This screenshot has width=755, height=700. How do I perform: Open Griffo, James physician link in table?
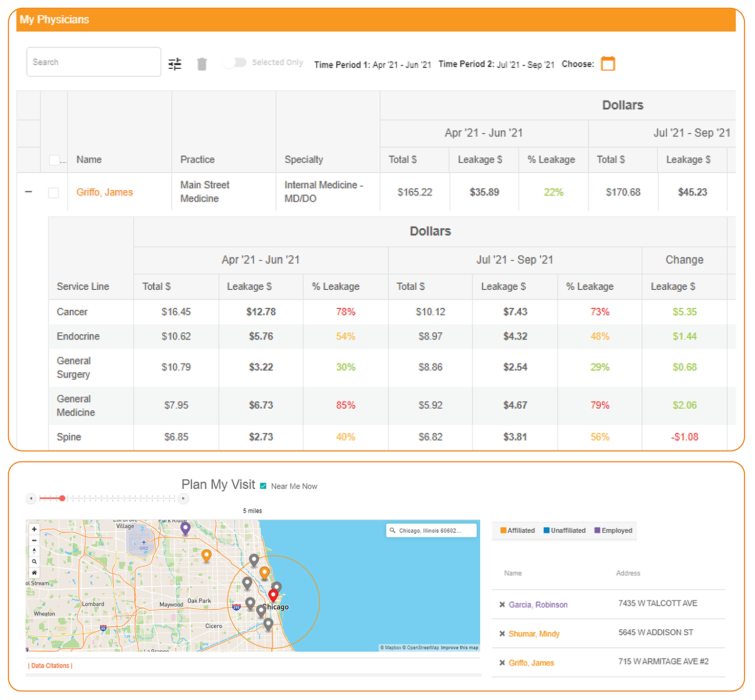pyautogui.click(x=105, y=192)
